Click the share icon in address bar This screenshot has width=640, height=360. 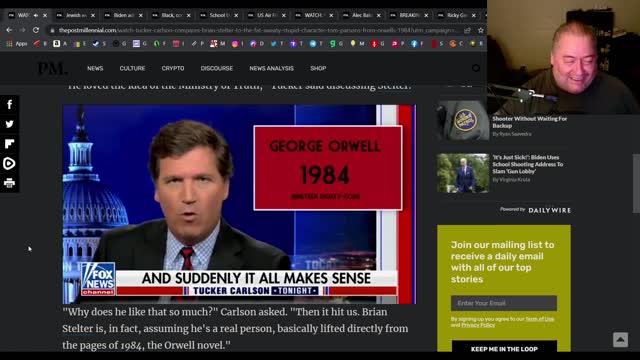coord(467,30)
